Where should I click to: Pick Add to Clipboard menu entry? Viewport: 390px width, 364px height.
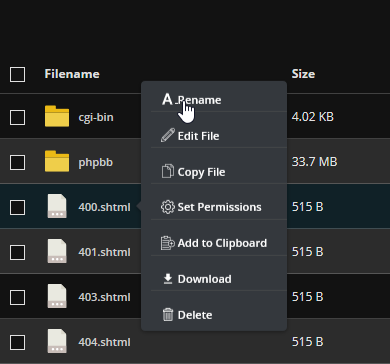214,243
